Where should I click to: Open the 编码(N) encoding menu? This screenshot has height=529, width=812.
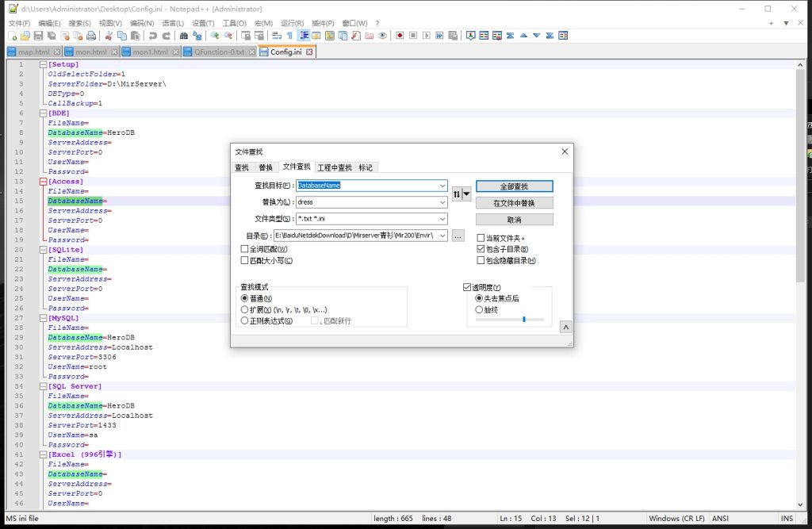(x=142, y=23)
